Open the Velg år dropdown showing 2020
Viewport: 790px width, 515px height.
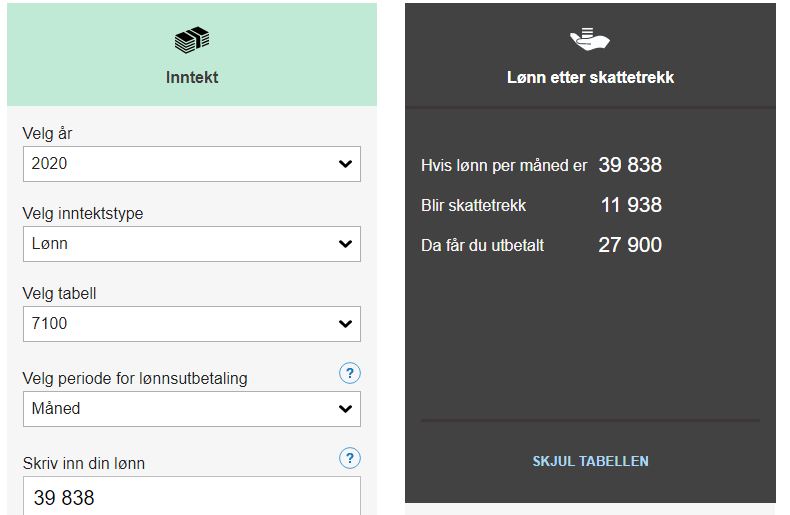192,164
